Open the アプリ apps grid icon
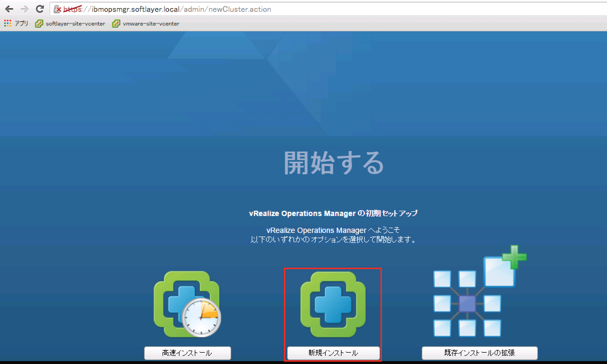607x364 pixels. [x=8, y=23]
